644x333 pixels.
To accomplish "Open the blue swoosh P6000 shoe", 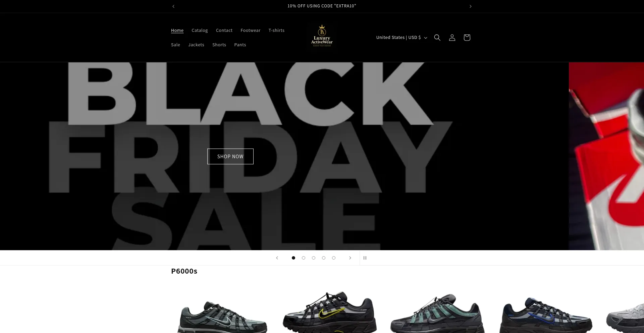I will coord(546,314).
